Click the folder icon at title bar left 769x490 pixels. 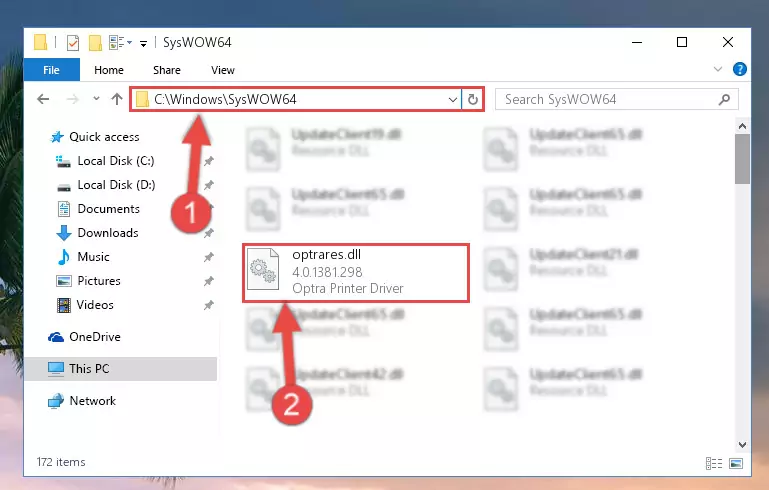(40, 42)
